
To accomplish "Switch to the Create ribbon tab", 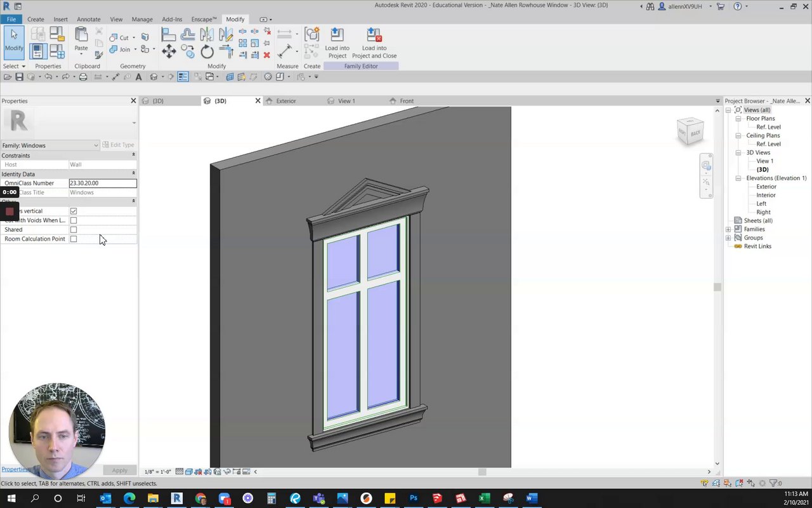I will (x=36, y=19).
